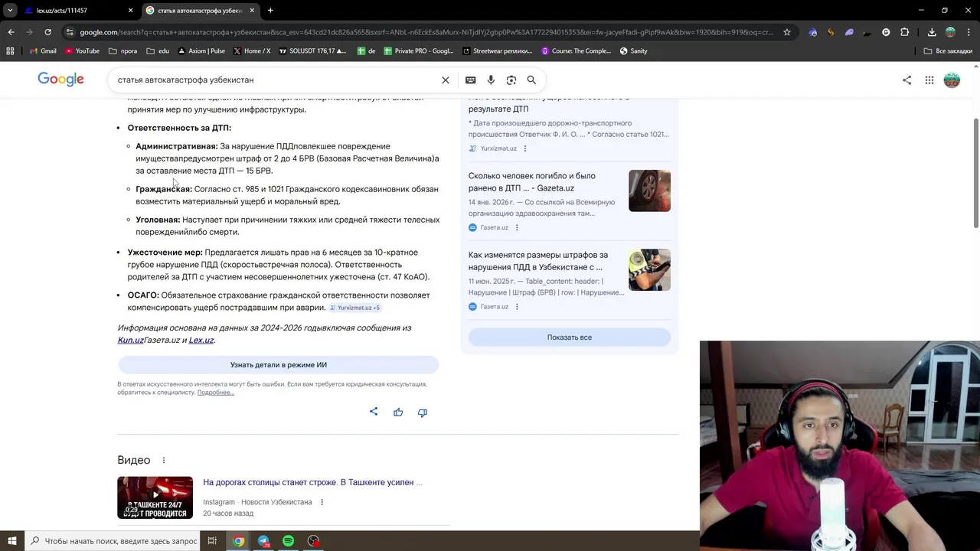Open more options for second Газета.uz result

click(517, 307)
